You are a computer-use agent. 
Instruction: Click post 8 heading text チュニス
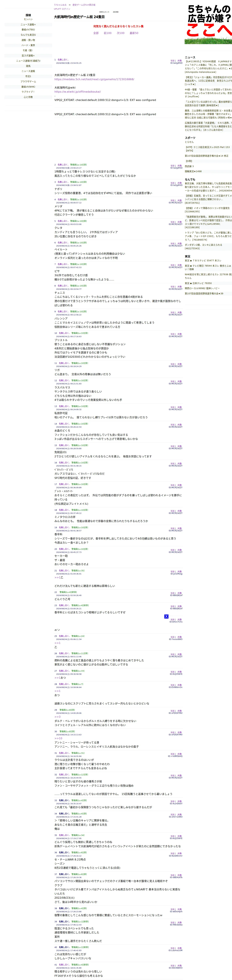[60, 293]
